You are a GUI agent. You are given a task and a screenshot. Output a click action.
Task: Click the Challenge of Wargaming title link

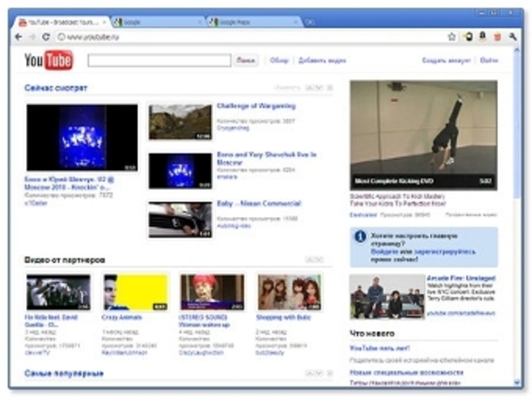pyautogui.click(x=256, y=106)
